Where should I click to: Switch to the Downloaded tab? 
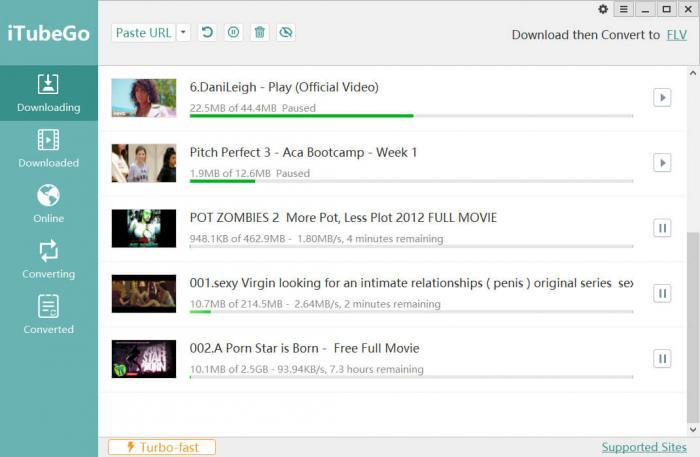click(x=49, y=149)
